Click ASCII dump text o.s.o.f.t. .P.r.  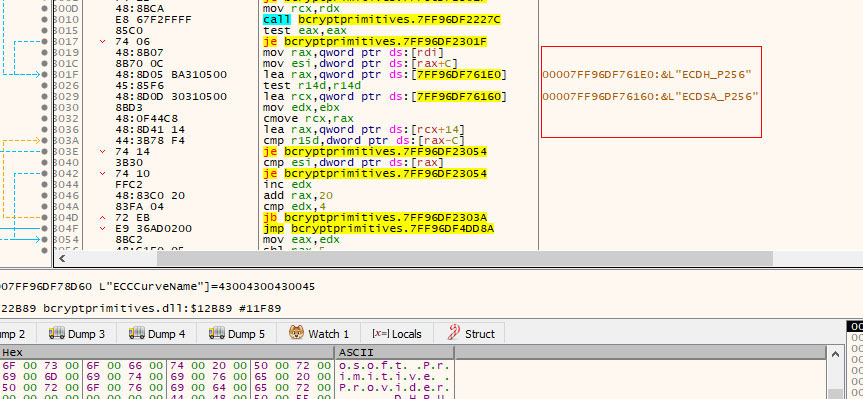tap(395, 365)
